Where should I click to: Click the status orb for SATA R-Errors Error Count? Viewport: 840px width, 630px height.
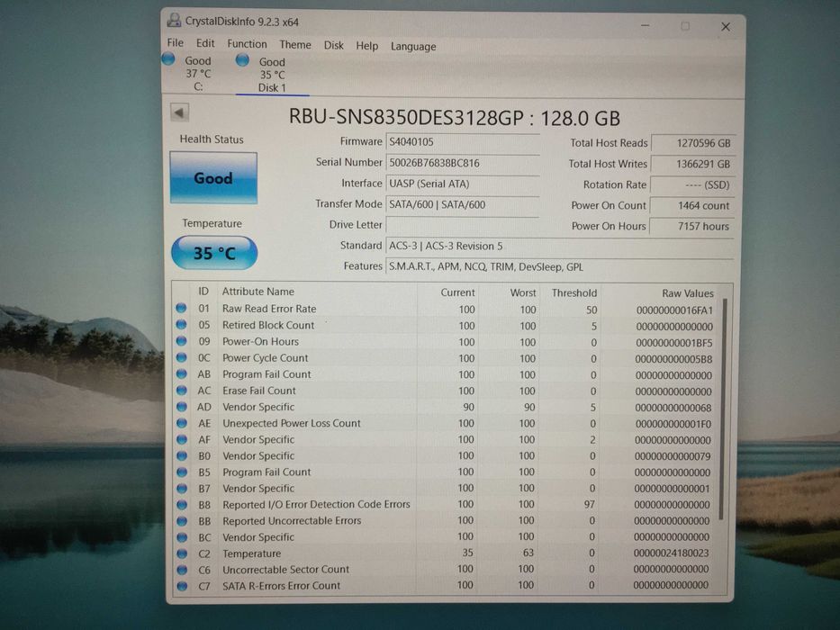click(x=182, y=586)
